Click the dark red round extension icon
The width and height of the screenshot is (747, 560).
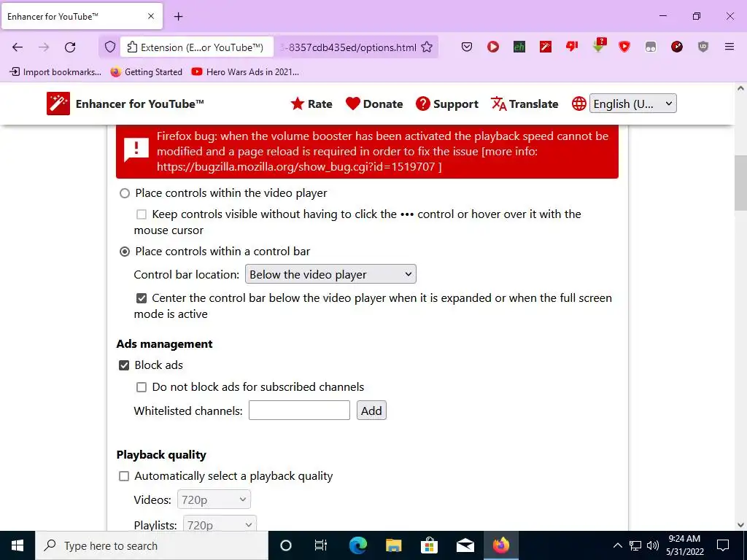point(677,47)
